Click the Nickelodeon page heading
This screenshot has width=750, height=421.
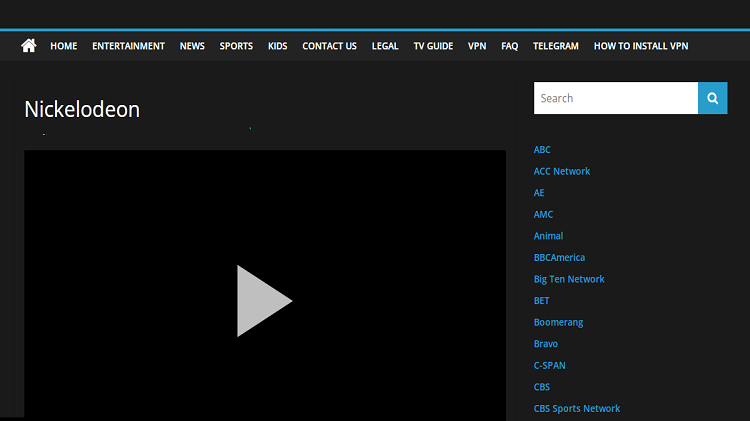tap(82, 110)
